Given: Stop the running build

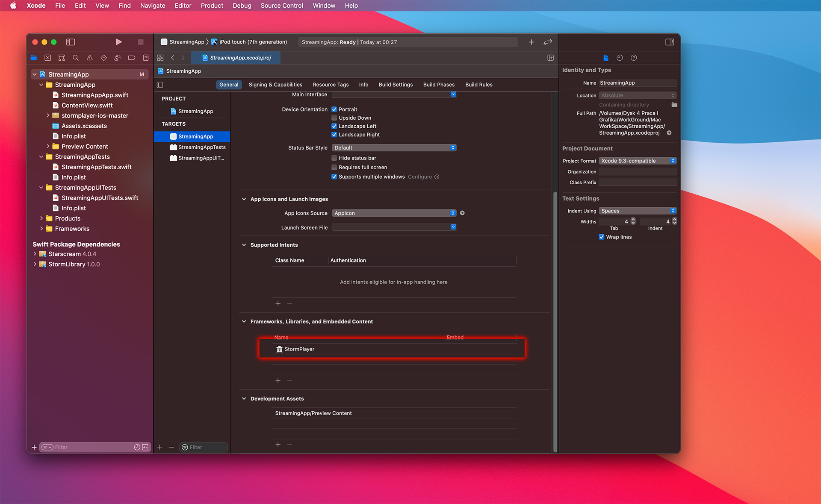Looking at the screenshot, I should [x=140, y=42].
